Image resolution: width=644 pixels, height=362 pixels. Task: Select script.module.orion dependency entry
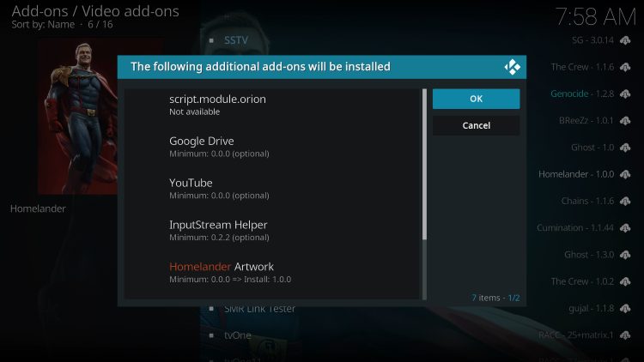click(x=273, y=105)
